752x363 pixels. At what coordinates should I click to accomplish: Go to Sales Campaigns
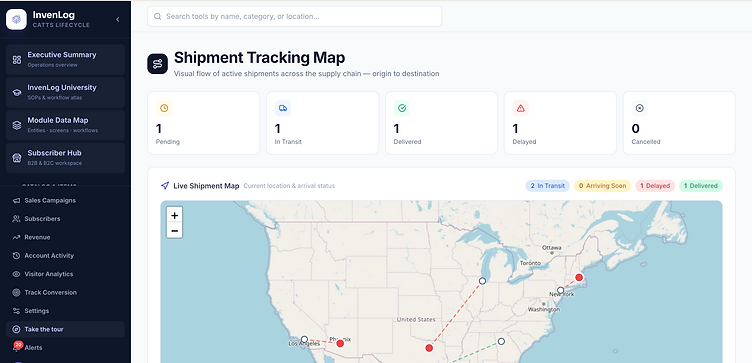(65, 200)
